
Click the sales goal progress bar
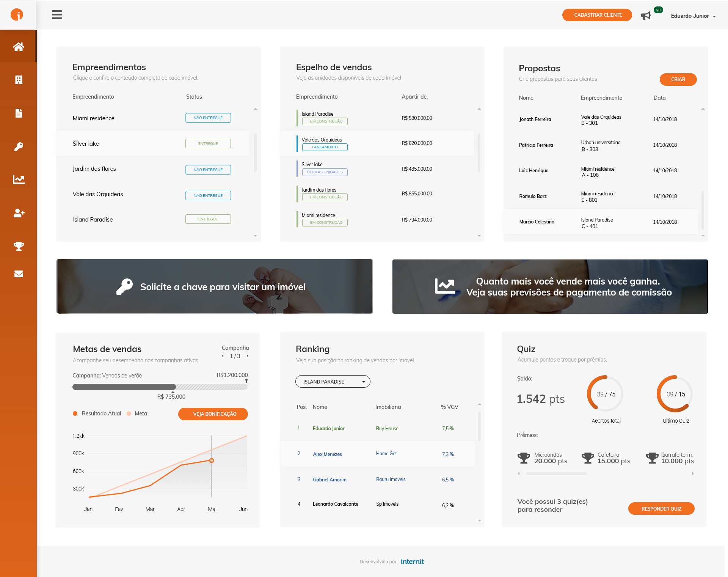click(x=160, y=387)
